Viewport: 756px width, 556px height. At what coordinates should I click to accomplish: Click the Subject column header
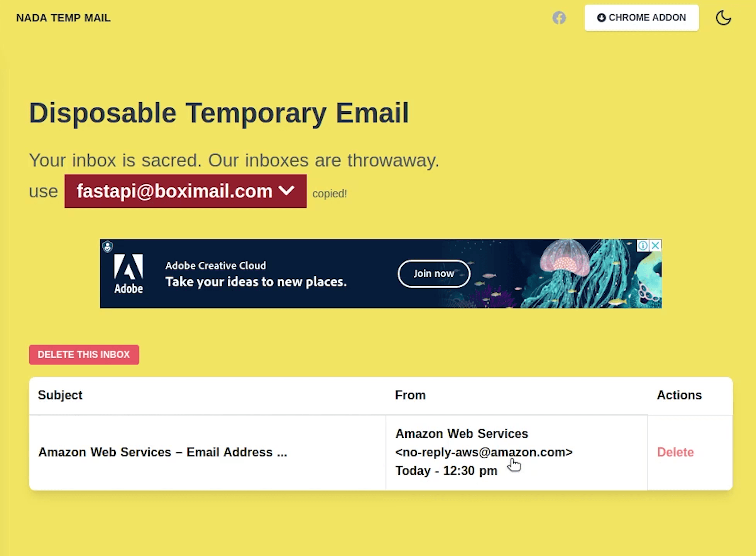[60, 395]
